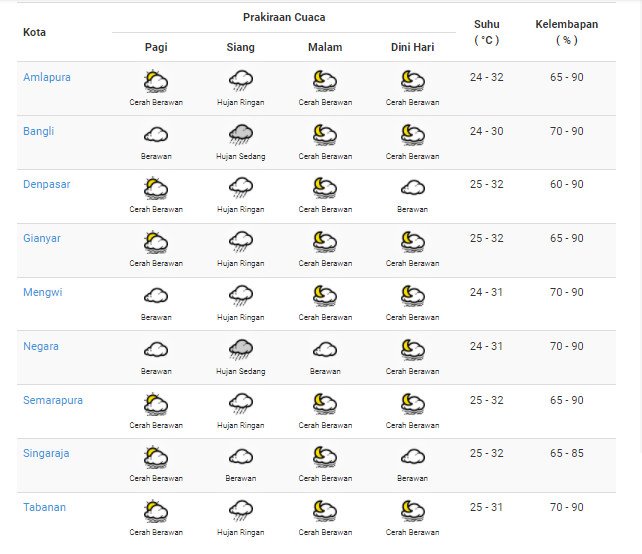
Task: Click Negara Siang moderate rain icon
Action: tap(241, 350)
